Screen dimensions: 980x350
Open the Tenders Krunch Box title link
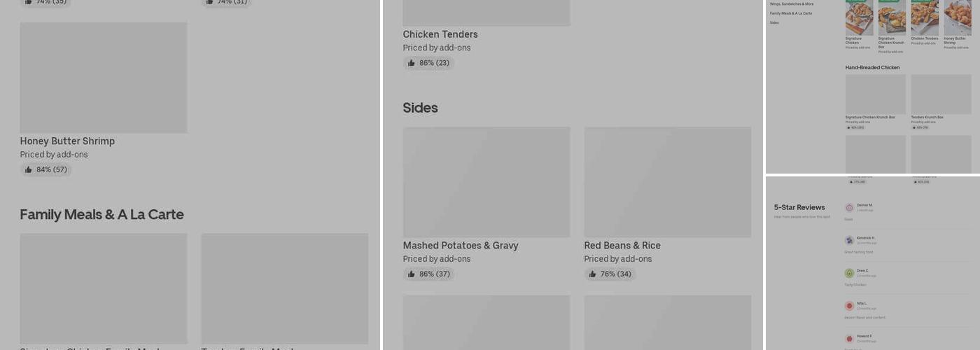point(927,117)
